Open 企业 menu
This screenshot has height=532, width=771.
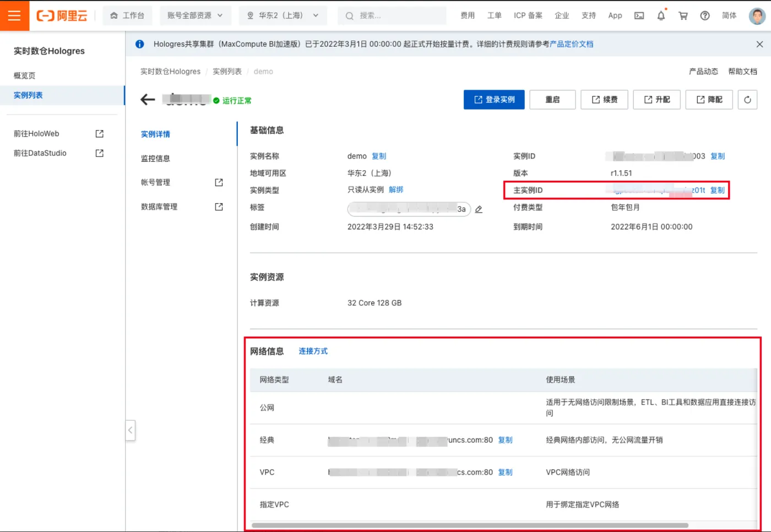(x=562, y=15)
